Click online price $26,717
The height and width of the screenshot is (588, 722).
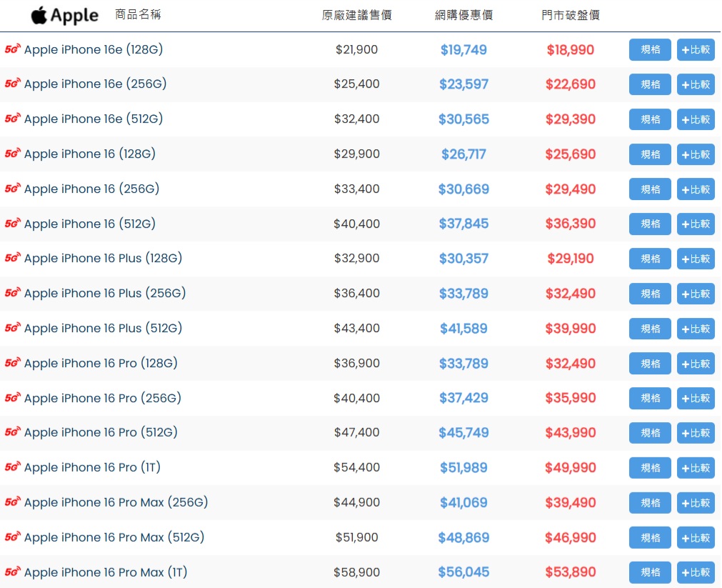(463, 154)
